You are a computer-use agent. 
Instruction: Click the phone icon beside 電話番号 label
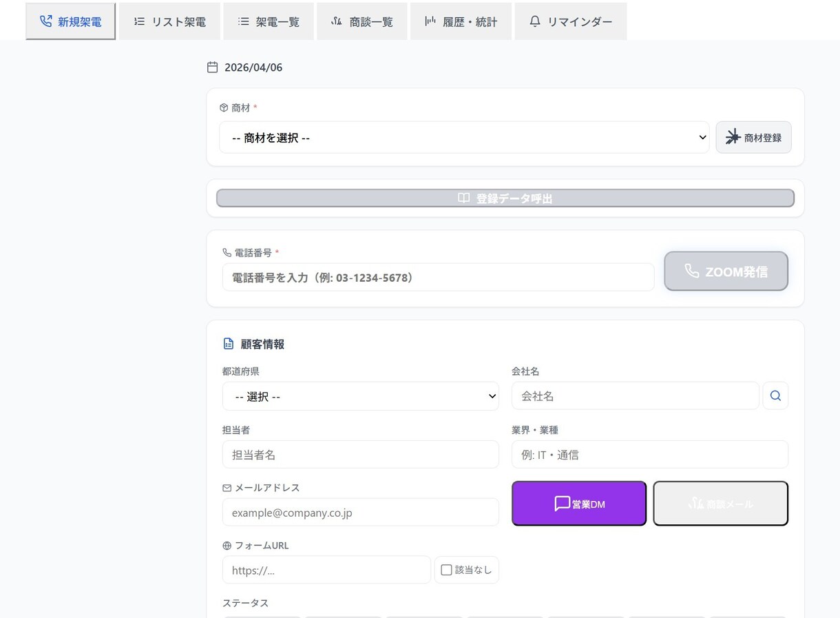[x=227, y=253]
